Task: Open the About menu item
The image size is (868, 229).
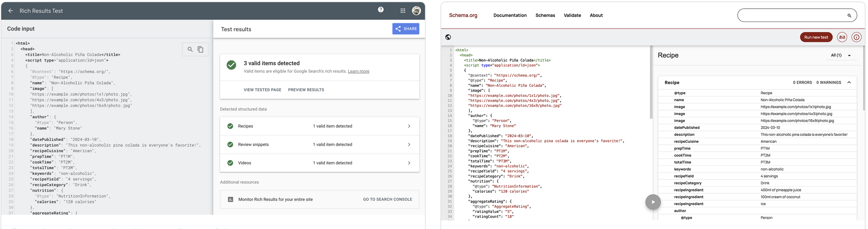Action: pyautogui.click(x=596, y=16)
